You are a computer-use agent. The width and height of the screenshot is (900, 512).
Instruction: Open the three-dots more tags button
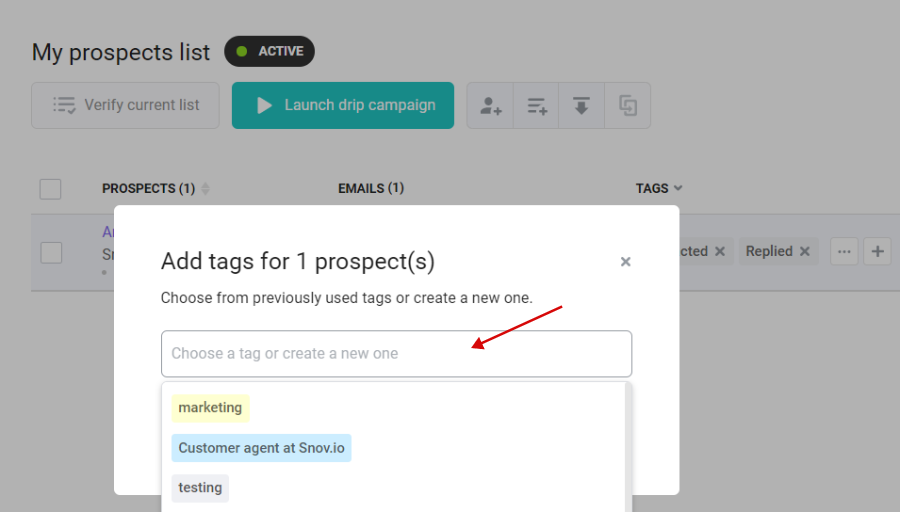click(x=844, y=251)
